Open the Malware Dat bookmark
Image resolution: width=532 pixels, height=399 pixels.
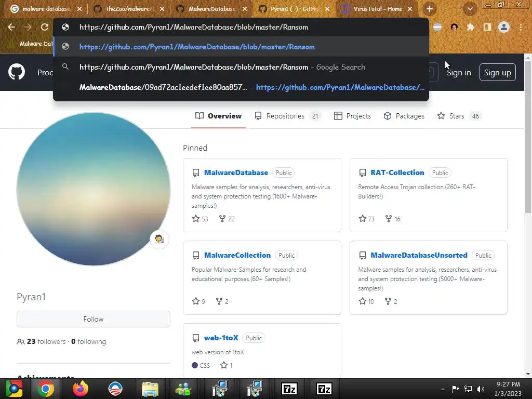point(32,44)
